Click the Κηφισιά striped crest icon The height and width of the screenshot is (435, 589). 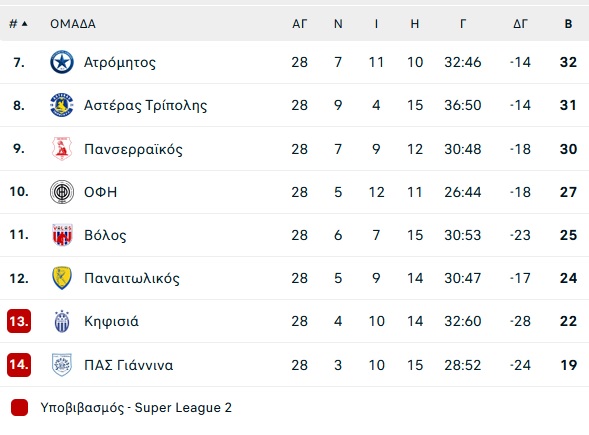coord(62,321)
